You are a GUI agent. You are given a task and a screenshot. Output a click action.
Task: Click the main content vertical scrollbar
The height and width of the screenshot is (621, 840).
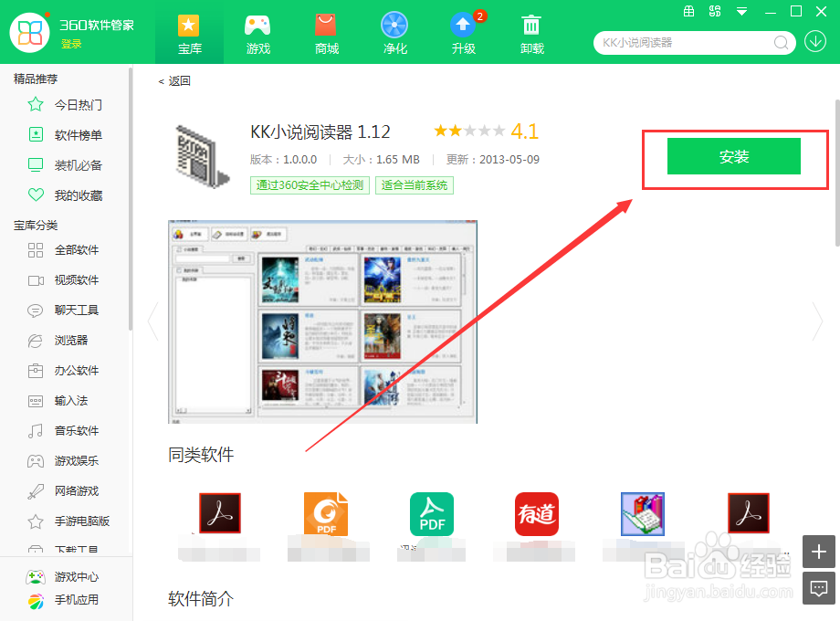[837, 172]
